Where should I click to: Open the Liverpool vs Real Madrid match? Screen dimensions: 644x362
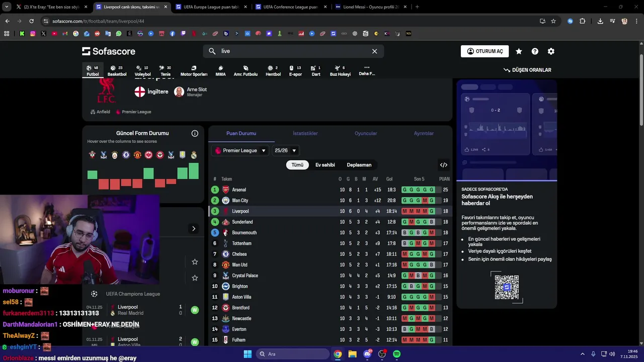[x=143, y=310]
